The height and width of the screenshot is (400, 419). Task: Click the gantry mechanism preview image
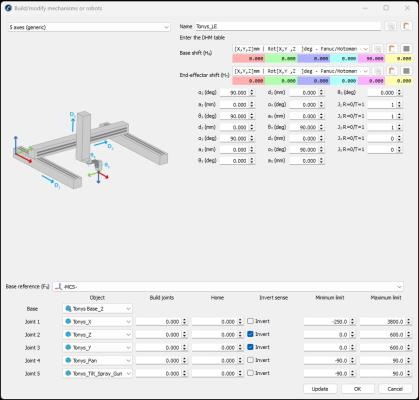[x=90, y=151]
